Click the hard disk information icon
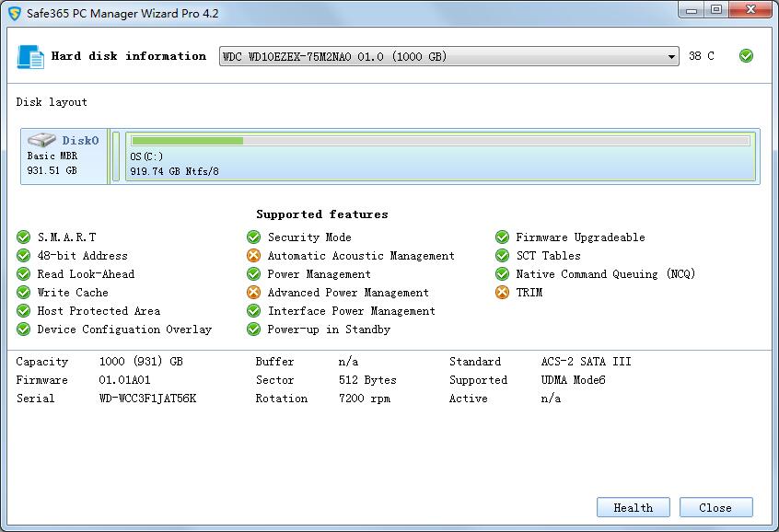The height and width of the screenshot is (532, 779). coord(30,57)
